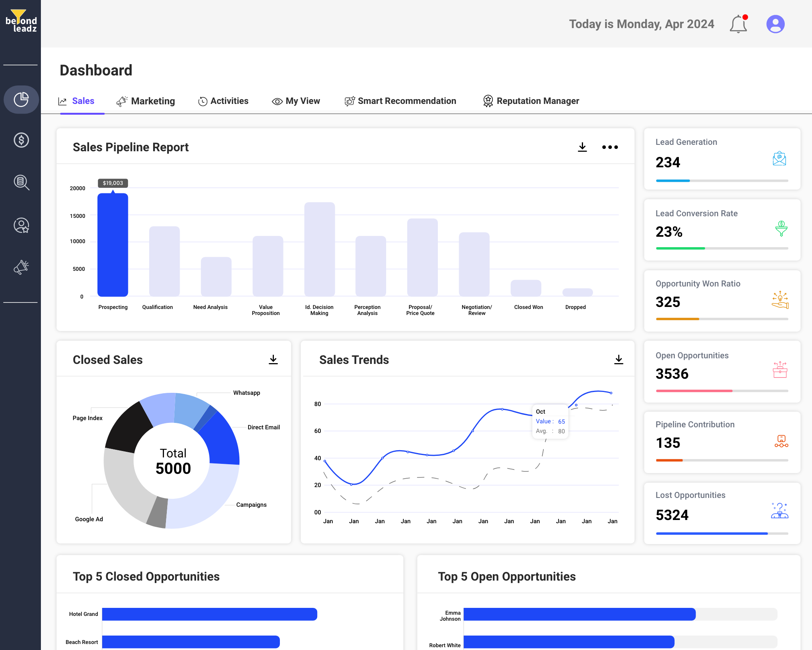Image resolution: width=812 pixels, height=650 pixels.
Task: Select the pie chart dashboard sidebar icon
Action: click(x=21, y=100)
